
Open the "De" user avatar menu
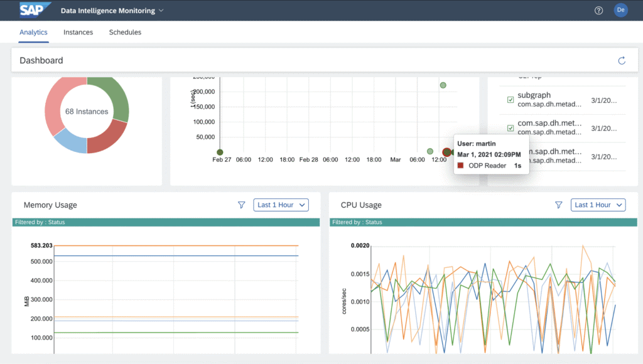point(620,11)
